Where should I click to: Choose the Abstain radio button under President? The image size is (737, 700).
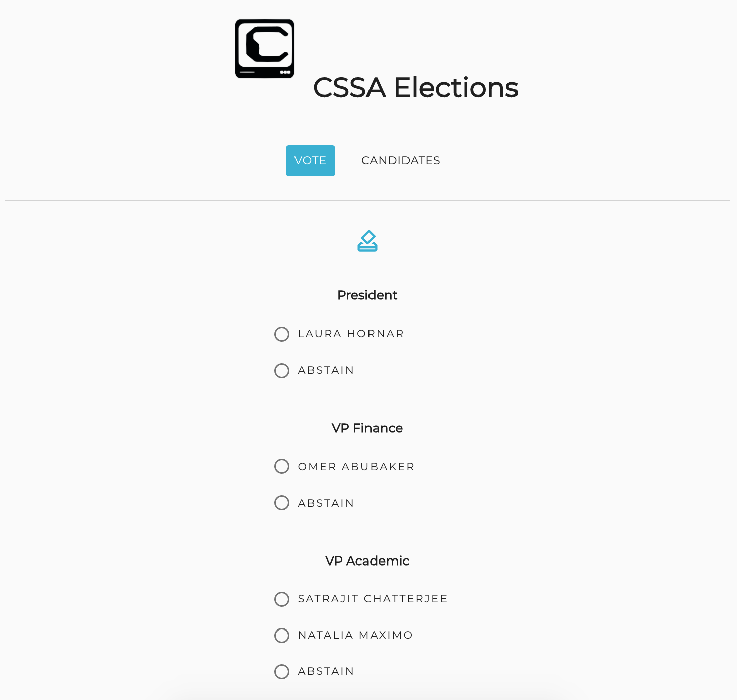click(x=282, y=371)
